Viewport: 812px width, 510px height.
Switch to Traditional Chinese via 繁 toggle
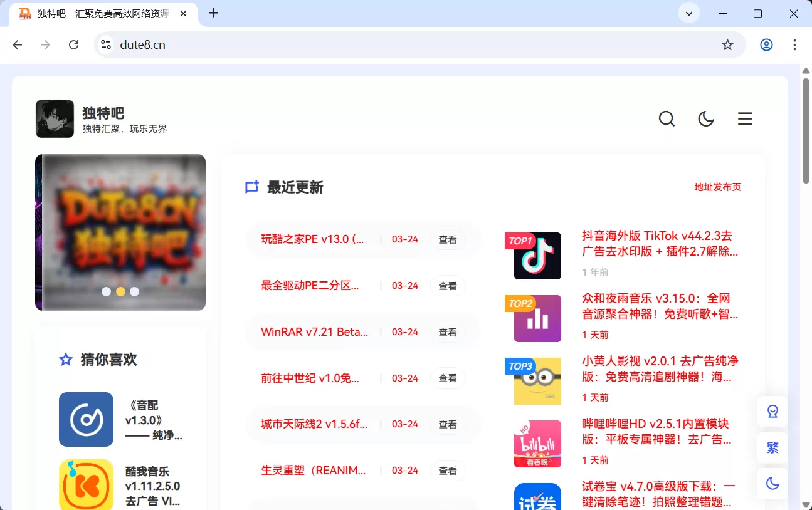(x=772, y=447)
